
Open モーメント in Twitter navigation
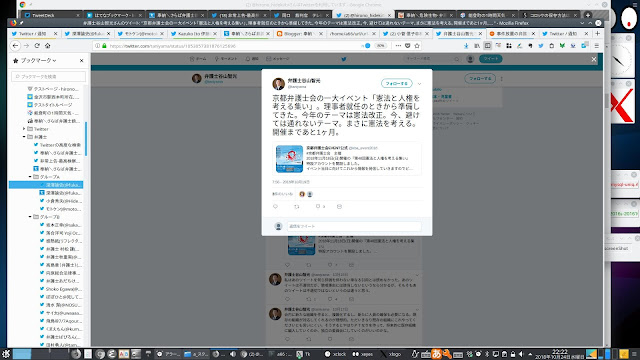click(226, 59)
